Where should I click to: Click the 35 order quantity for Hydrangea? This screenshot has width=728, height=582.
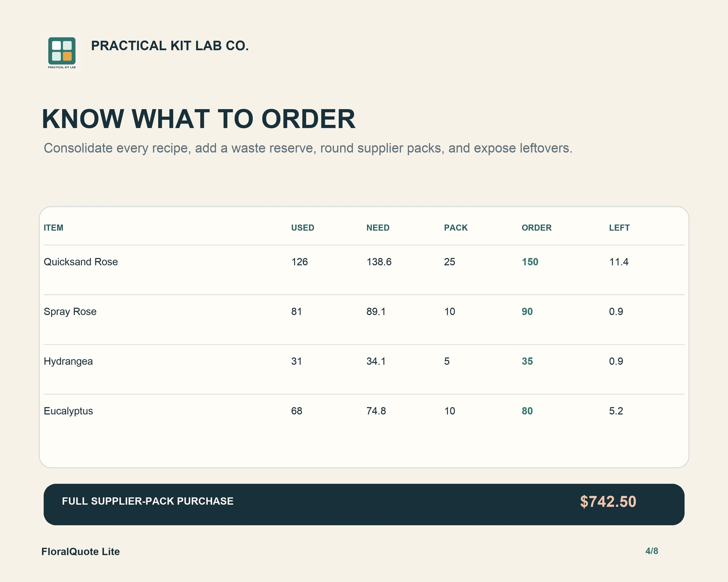(x=527, y=361)
